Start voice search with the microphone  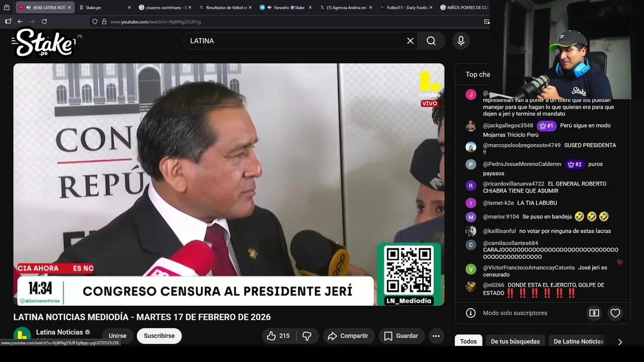pyautogui.click(x=461, y=41)
